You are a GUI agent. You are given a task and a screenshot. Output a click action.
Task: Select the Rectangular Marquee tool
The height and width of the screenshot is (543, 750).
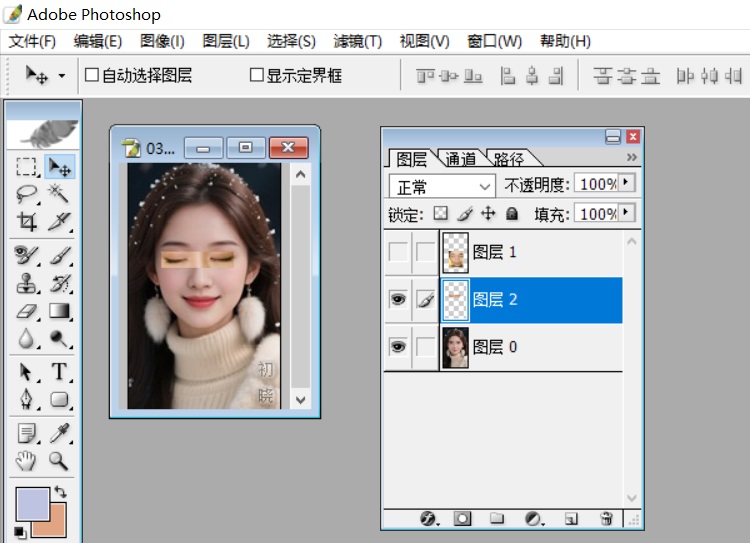pyautogui.click(x=27, y=167)
